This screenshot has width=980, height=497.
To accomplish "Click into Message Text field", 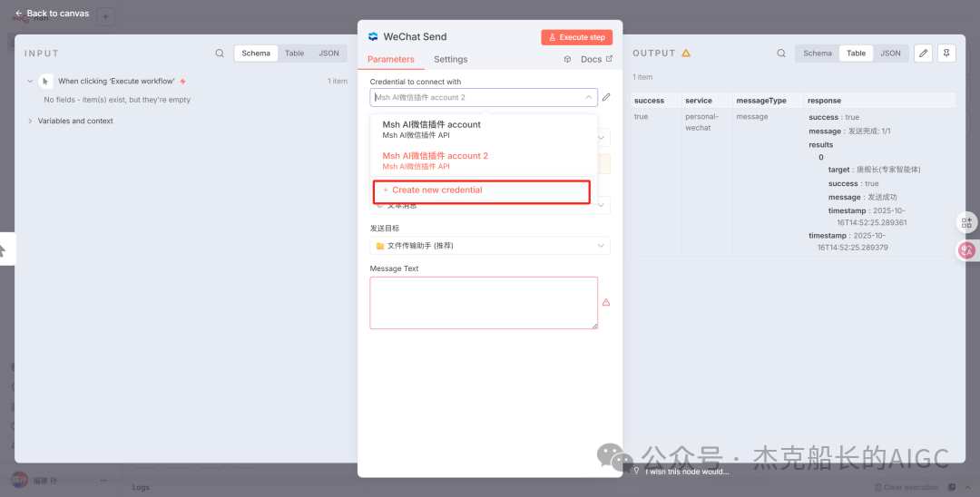I will pos(483,303).
